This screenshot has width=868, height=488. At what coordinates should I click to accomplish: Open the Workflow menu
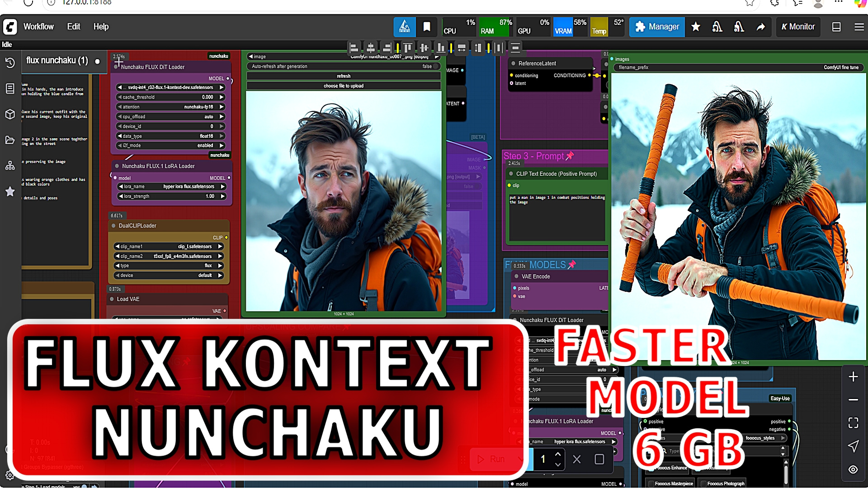pyautogui.click(x=38, y=27)
